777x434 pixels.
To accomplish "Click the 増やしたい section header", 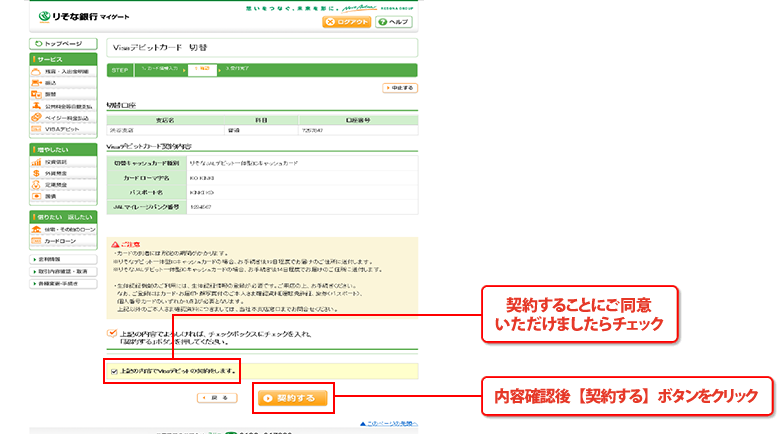I will coord(63,150).
